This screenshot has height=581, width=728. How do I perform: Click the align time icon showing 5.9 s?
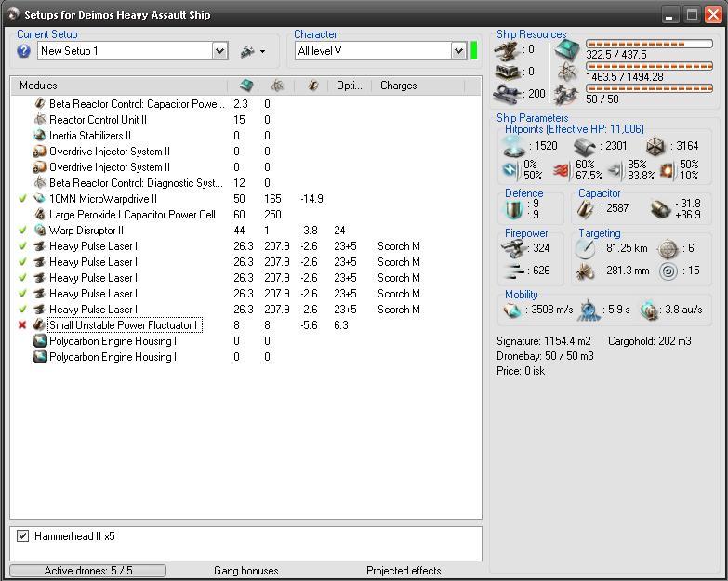pos(588,310)
